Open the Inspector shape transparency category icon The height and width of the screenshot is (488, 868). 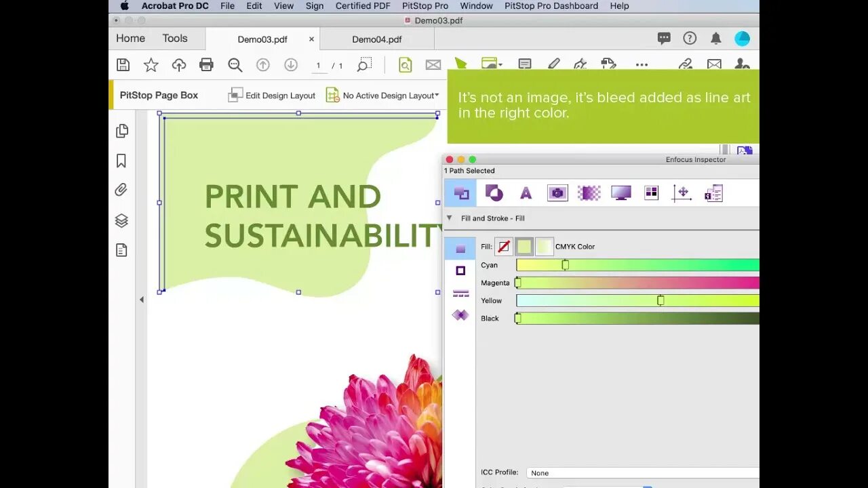pos(494,193)
